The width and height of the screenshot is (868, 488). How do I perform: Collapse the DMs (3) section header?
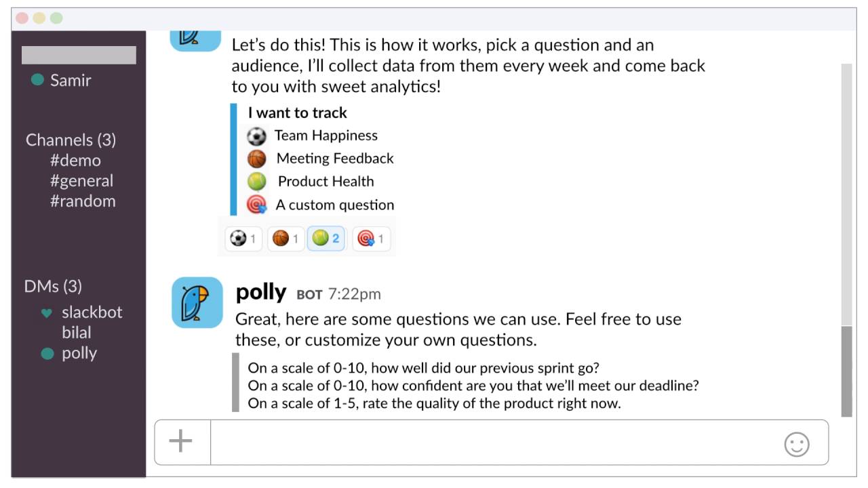point(53,287)
